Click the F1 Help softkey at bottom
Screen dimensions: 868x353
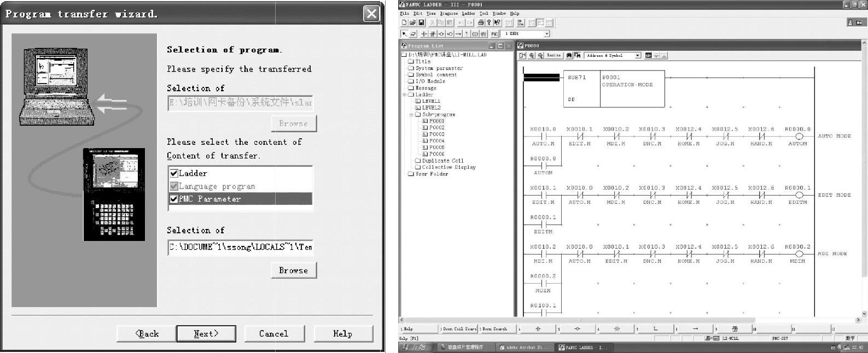point(418,328)
